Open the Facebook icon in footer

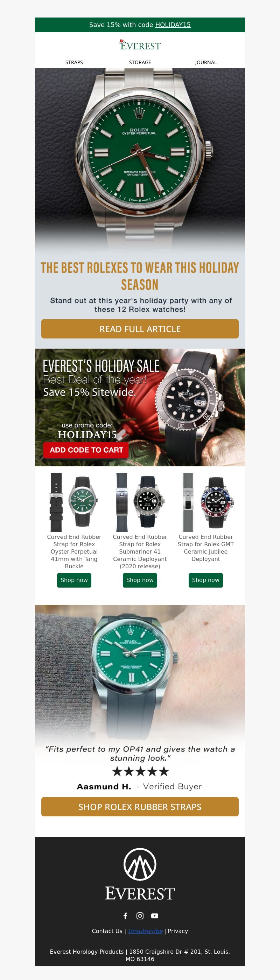[125, 916]
